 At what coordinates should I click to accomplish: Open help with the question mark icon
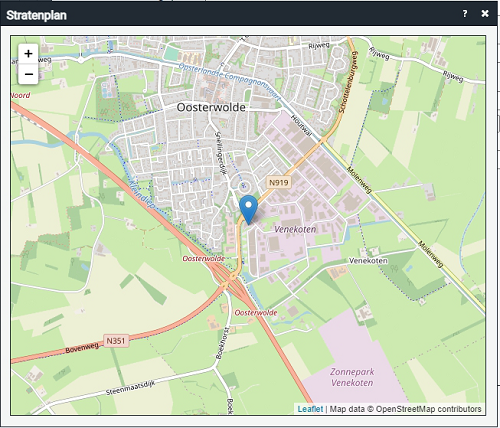tap(465, 14)
